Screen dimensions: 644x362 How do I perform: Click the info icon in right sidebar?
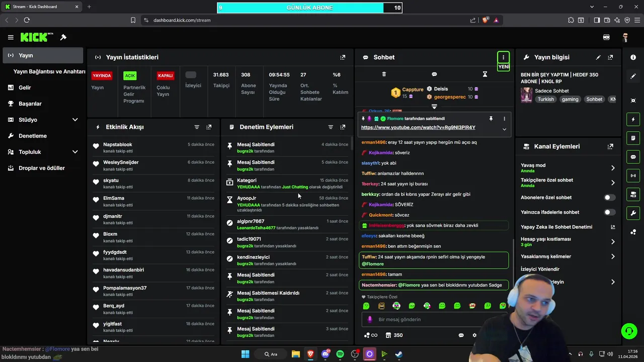(x=633, y=57)
